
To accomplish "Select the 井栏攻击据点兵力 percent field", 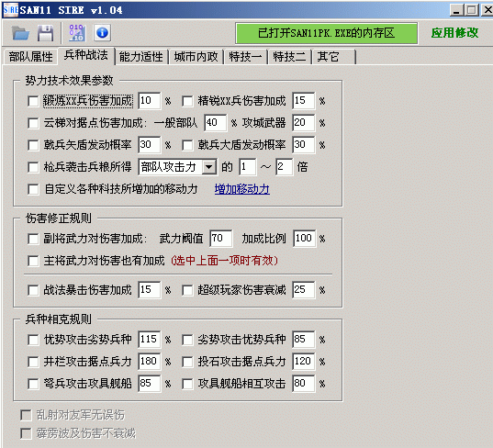I will [x=150, y=362].
